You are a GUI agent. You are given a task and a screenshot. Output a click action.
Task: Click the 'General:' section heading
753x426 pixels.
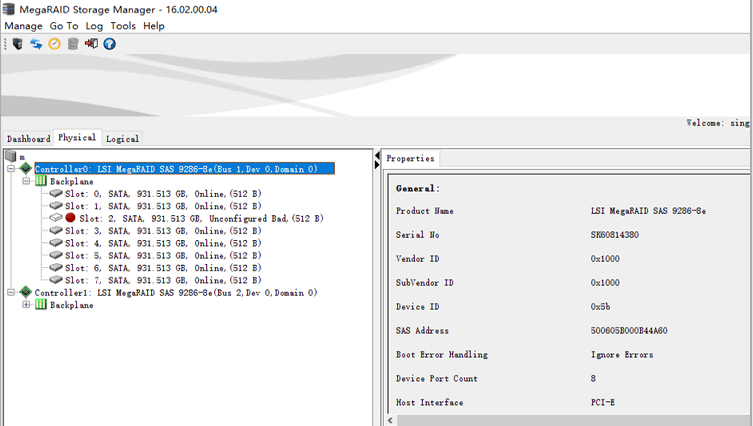click(x=417, y=188)
